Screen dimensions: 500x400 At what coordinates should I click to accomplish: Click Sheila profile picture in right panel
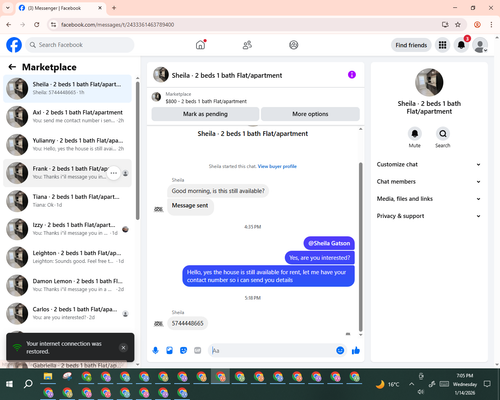tap(429, 82)
